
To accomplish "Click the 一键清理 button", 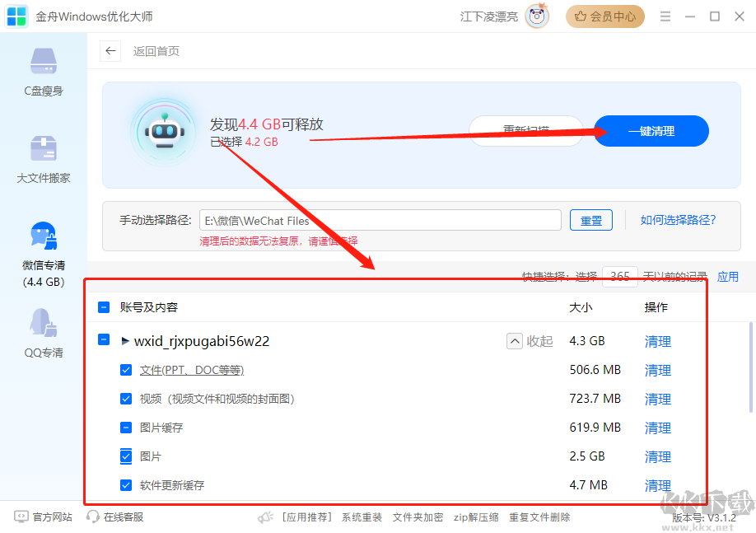I will pyautogui.click(x=651, y=131).
